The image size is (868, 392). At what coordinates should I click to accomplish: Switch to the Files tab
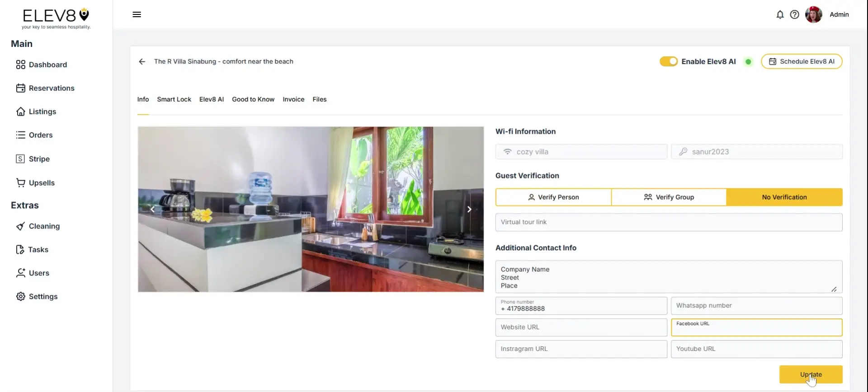(319, 99)
